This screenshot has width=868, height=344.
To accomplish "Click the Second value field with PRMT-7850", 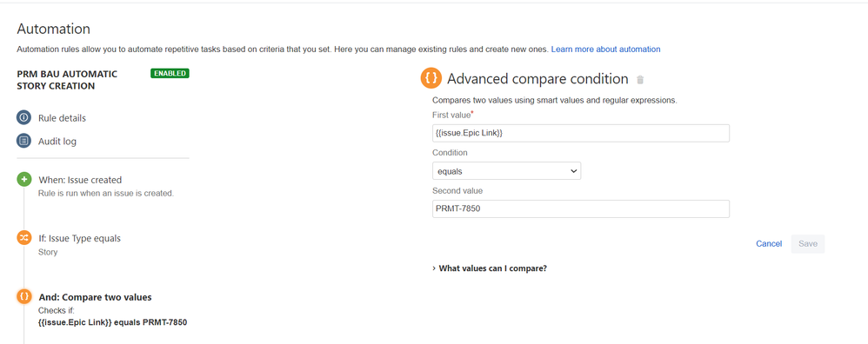I will [581, 208].
